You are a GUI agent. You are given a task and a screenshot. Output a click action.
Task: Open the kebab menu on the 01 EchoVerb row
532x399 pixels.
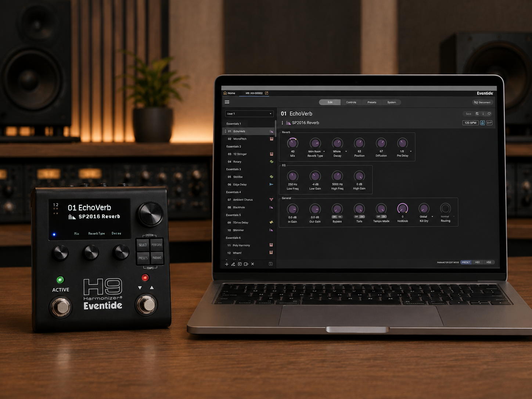pyautogui.click(x=225, y=131)
